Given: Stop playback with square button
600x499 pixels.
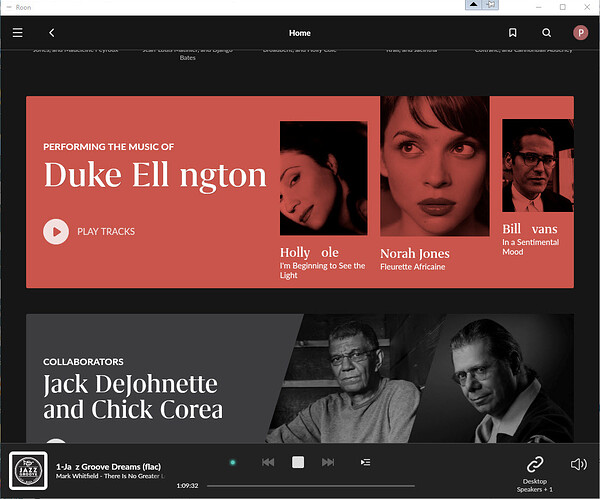Looking at the screenshot, I should (x=298, y=462).
